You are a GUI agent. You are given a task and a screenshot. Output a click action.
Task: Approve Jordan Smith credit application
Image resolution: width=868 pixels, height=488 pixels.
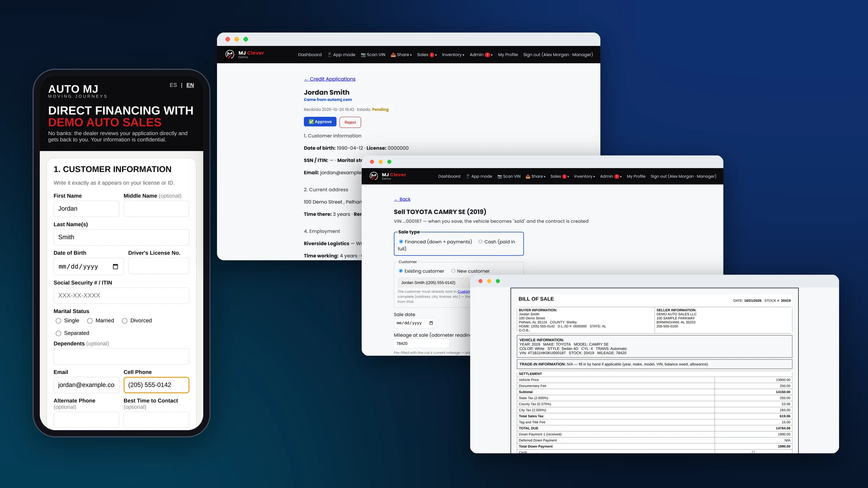click(x=320, y=122)
